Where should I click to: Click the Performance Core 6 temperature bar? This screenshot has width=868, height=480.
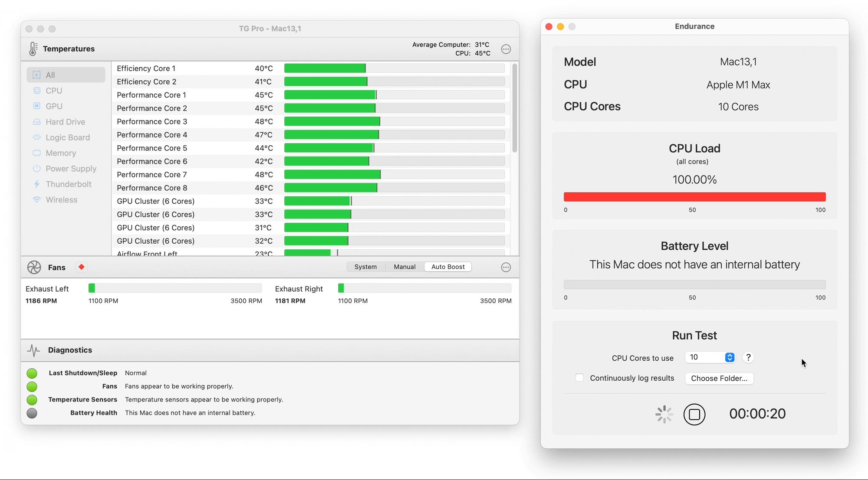(395, 161)
